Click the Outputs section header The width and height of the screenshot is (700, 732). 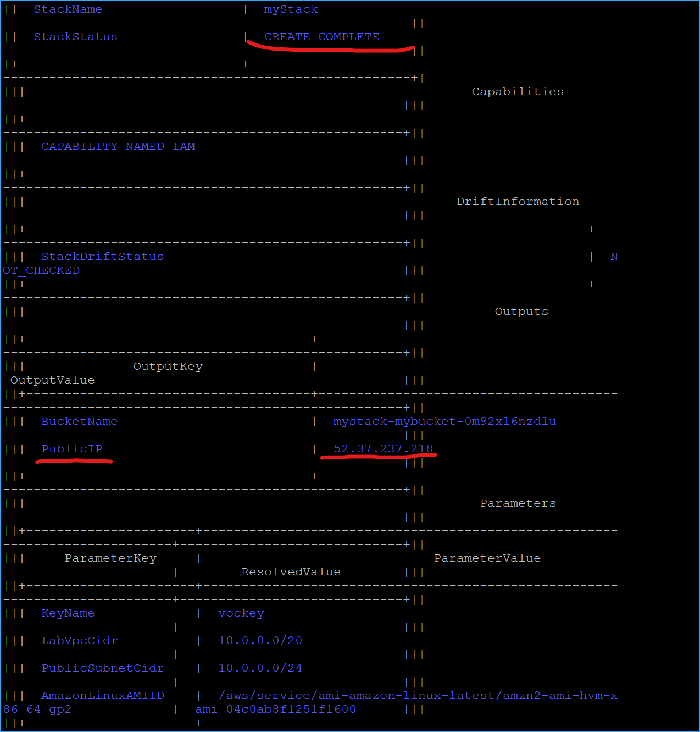[x=521, y=311]
